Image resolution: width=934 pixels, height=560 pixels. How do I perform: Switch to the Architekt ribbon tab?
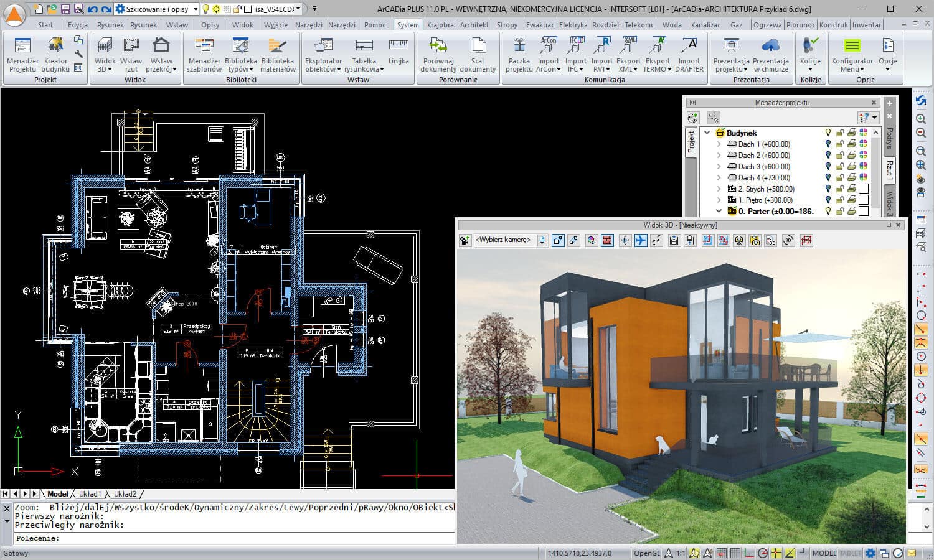click(x=474, y=25)
